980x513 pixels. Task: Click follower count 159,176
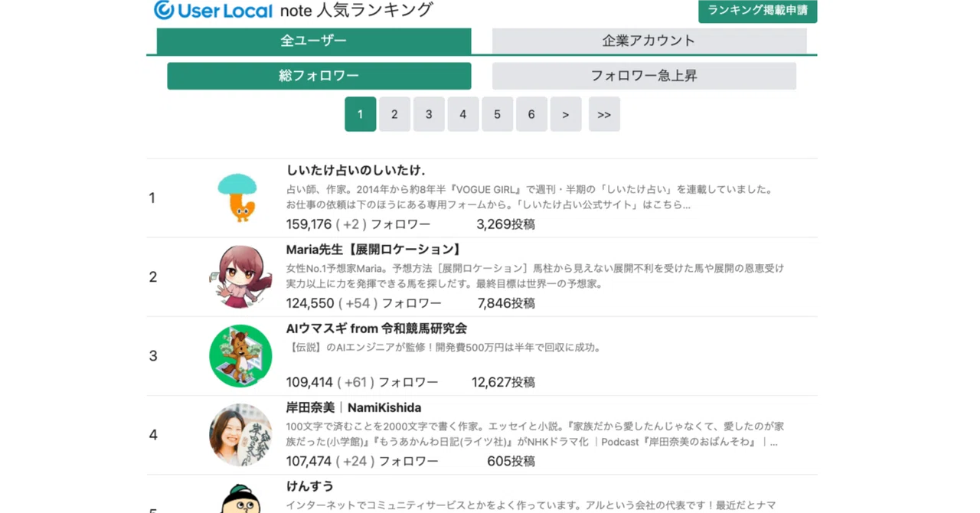coord(309,224)
